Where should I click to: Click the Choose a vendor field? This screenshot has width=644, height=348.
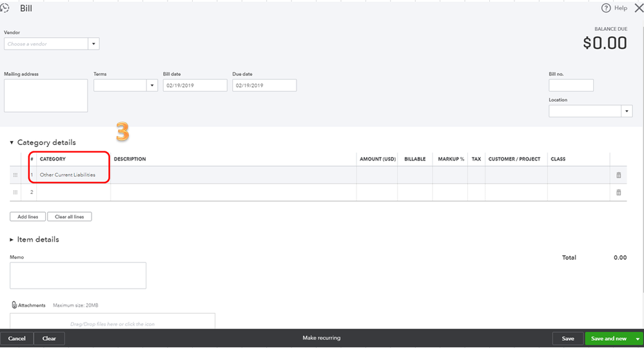click(46, 44)
